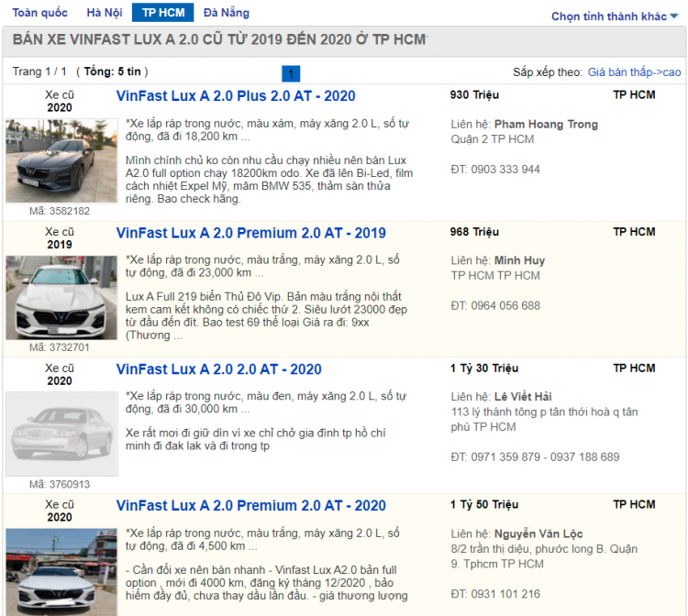Click the page heading BÁN XE VINFAST LUX A 2.0
The height and width of the screenshot is (616, 688).
click(219, 39)
